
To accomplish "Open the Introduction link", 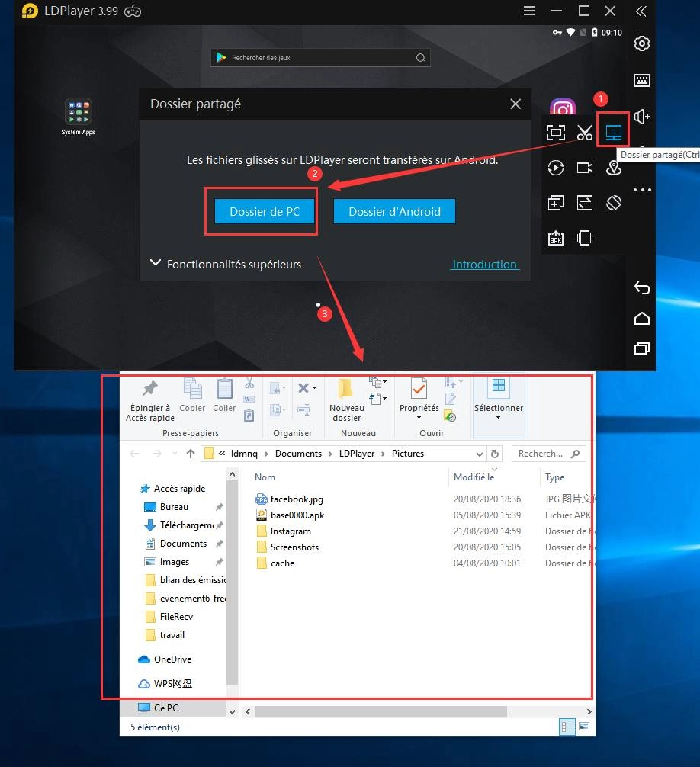I will coord(485,264).
